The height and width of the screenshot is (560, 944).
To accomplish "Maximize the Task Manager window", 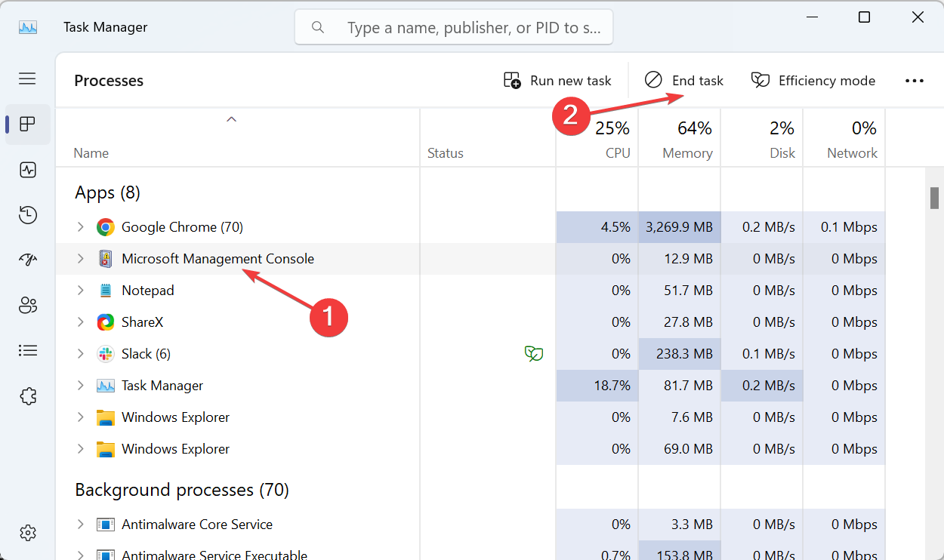I will click(865, 17).
